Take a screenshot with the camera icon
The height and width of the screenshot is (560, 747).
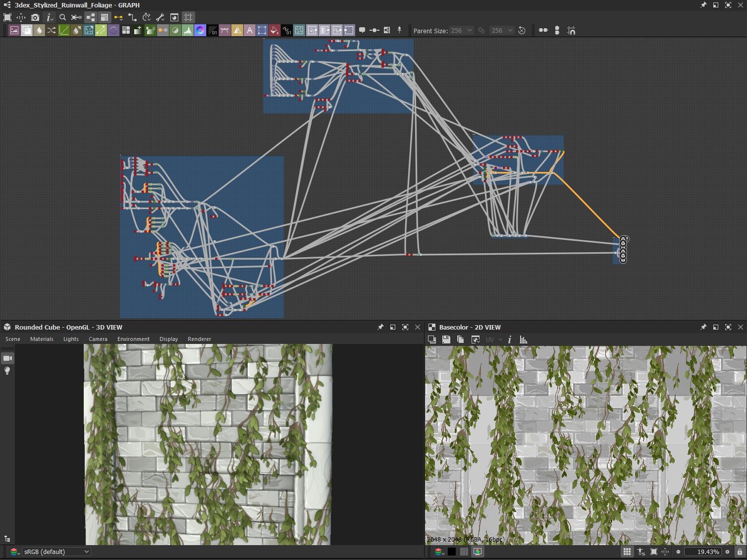[x=35, y=17]
